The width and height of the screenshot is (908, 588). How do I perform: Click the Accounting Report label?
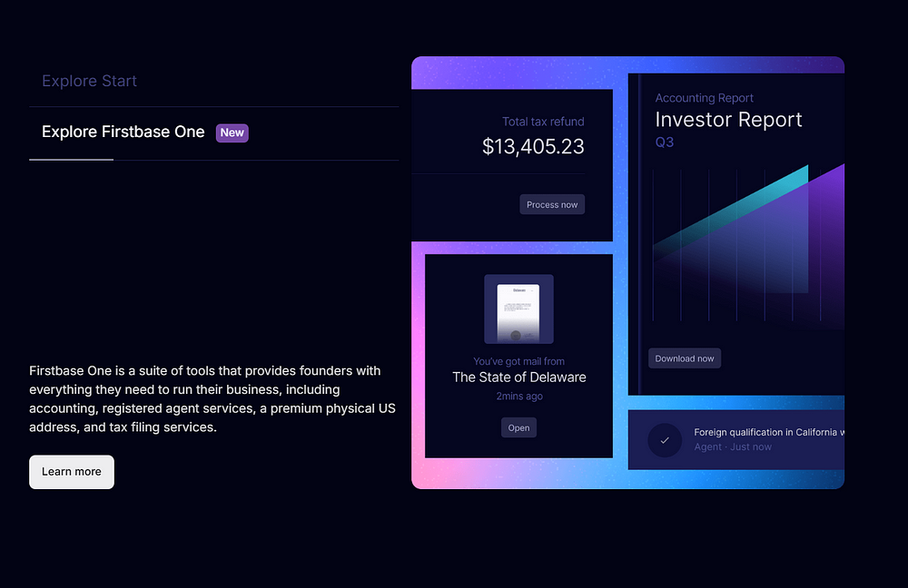click(705, 98)
